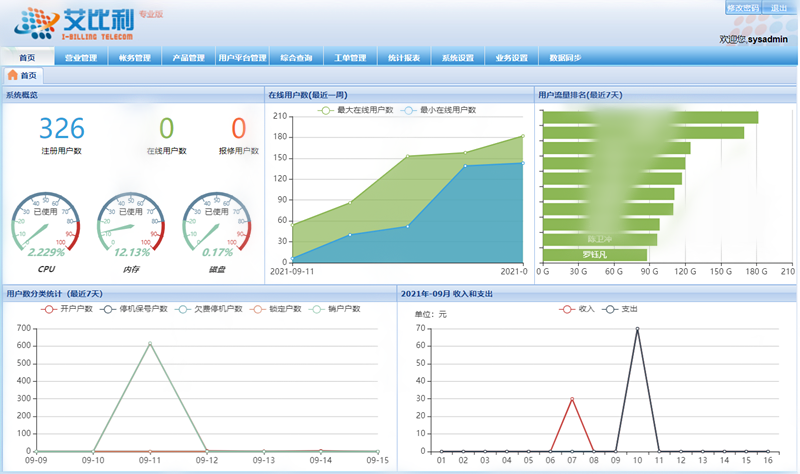Viewport: 800px width, 474px height.
Task: Open the 营业管理 menu
Action: (x=81, y=57)
